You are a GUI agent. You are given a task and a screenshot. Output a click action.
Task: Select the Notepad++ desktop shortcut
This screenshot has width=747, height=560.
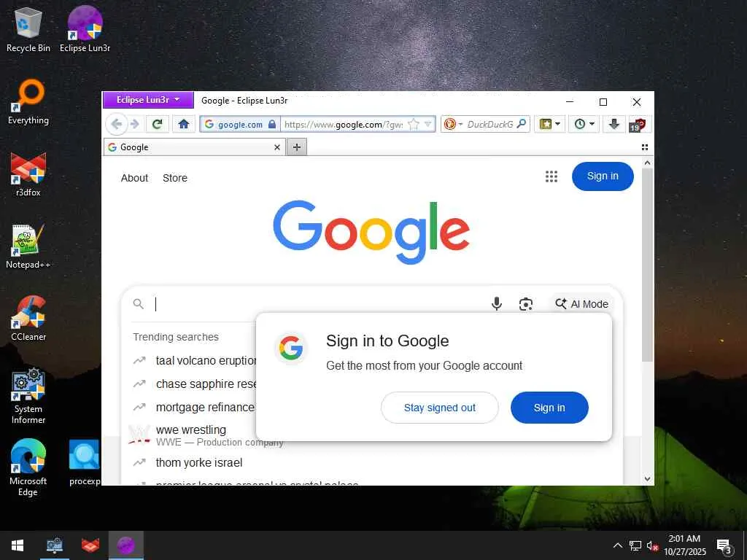28,246
